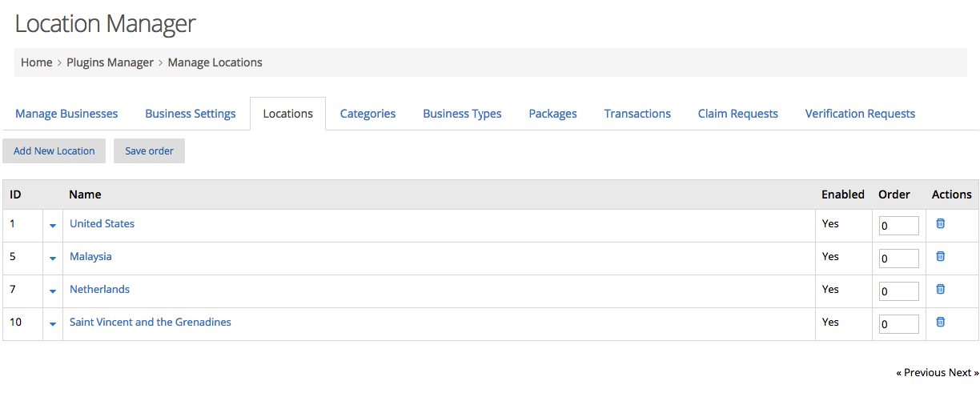
Task: Open the Verification Requests tab
Action: coord(860,114)
